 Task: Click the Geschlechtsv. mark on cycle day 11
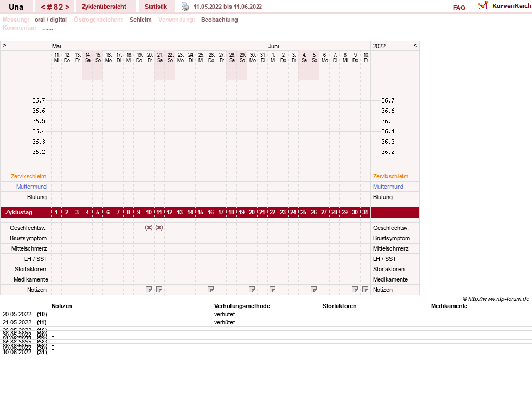click(159, 228)
